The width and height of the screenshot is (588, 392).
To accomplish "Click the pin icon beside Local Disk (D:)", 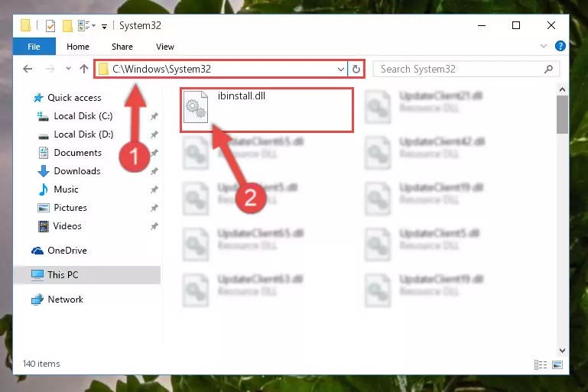I will coord(154,134).
